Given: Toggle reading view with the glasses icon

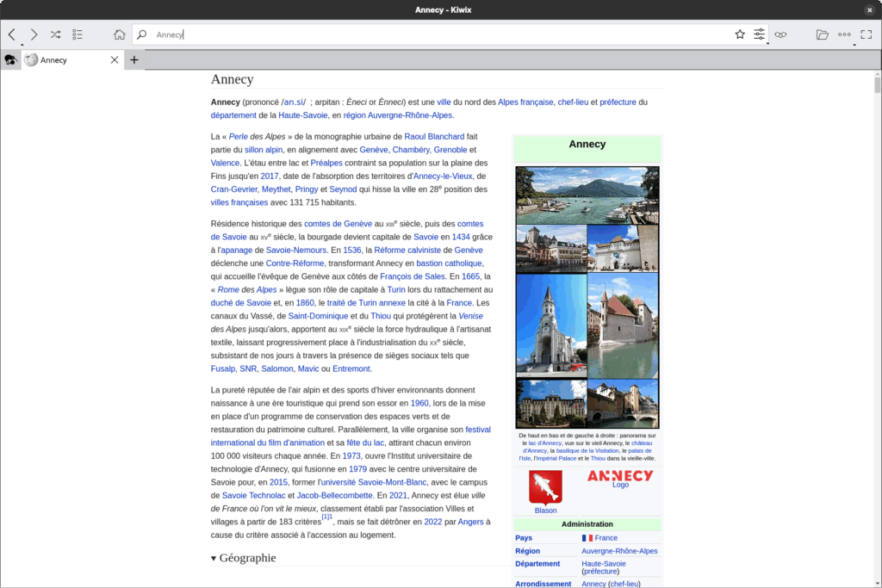Looking at the screenshot, I should pos(780,34).
